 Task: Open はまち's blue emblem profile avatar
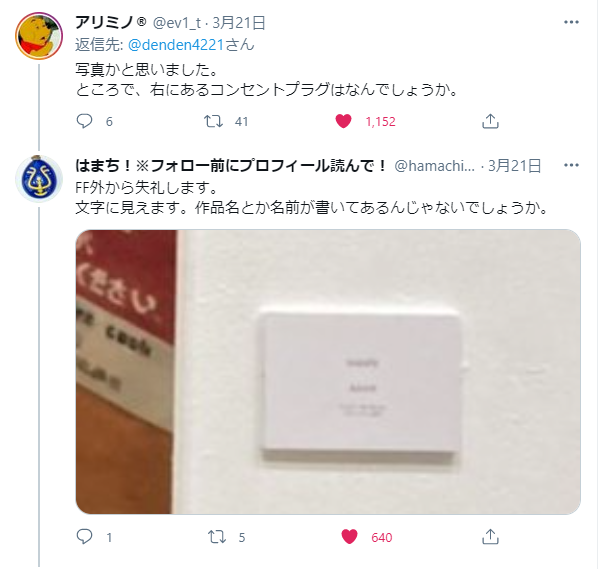point(39,179)
